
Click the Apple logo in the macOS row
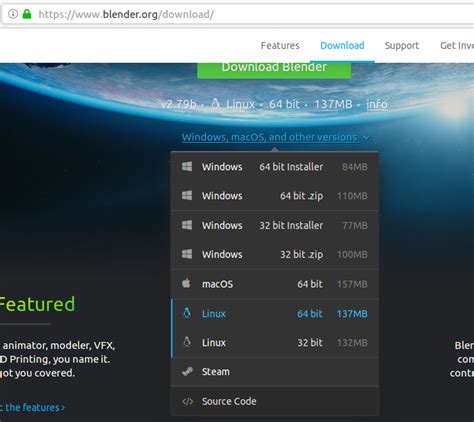186,284
